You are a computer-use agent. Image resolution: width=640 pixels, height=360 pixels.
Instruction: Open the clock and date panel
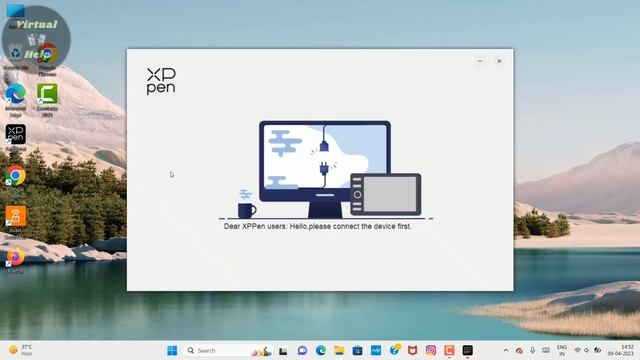pos(620,350)
